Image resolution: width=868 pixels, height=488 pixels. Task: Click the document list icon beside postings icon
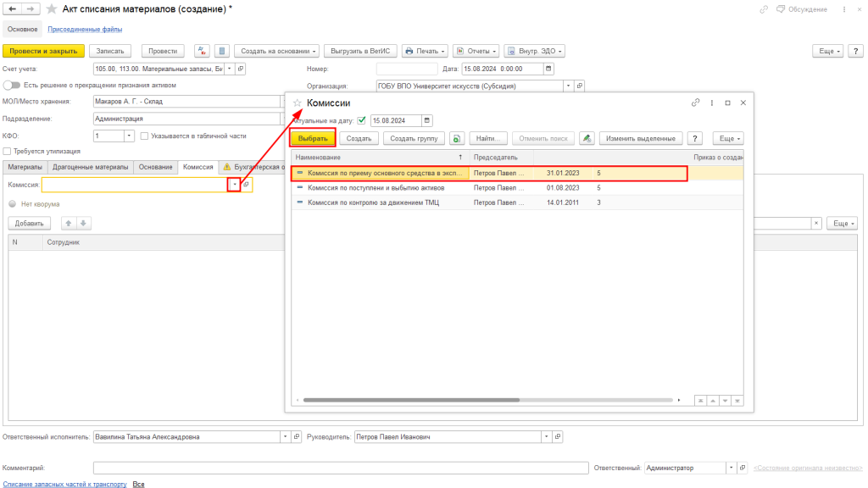point(221,51)
